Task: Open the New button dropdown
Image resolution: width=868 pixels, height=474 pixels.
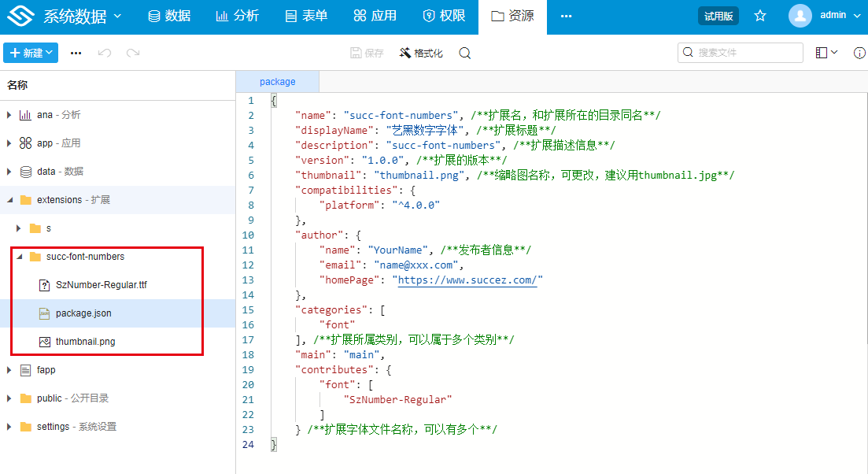Action: click(x=31, y=53)
